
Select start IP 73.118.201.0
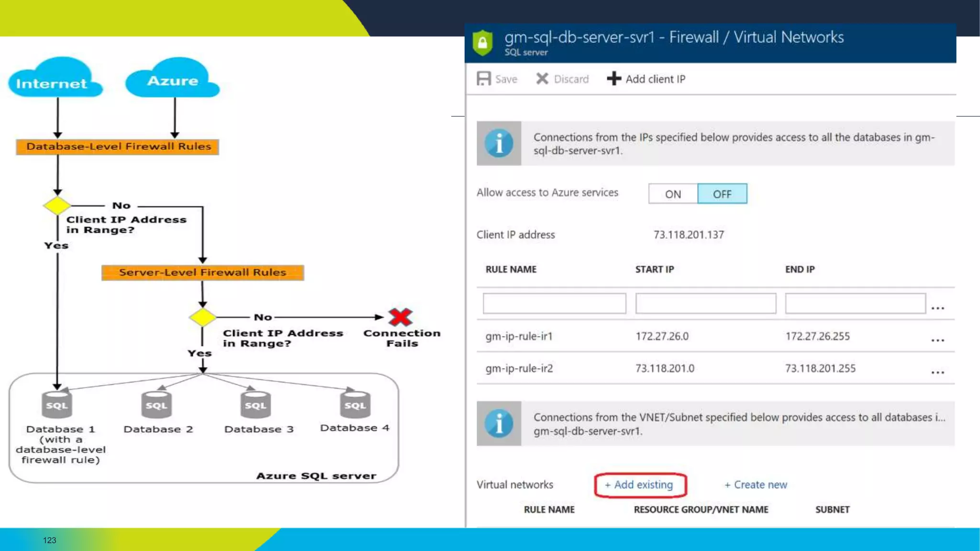[665, 368]
